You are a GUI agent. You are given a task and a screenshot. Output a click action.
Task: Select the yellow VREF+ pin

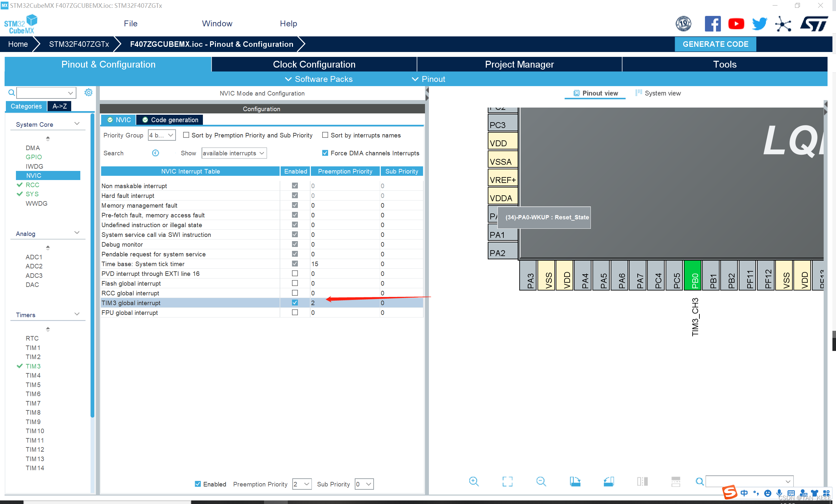point(503,177)
